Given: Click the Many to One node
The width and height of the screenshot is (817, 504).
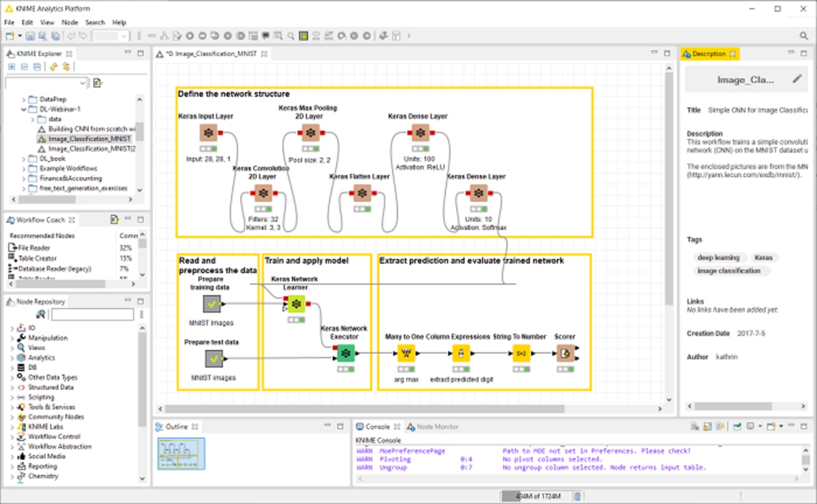Looking at the screenshot, I should pyautogui.click(x=406, y=353).
